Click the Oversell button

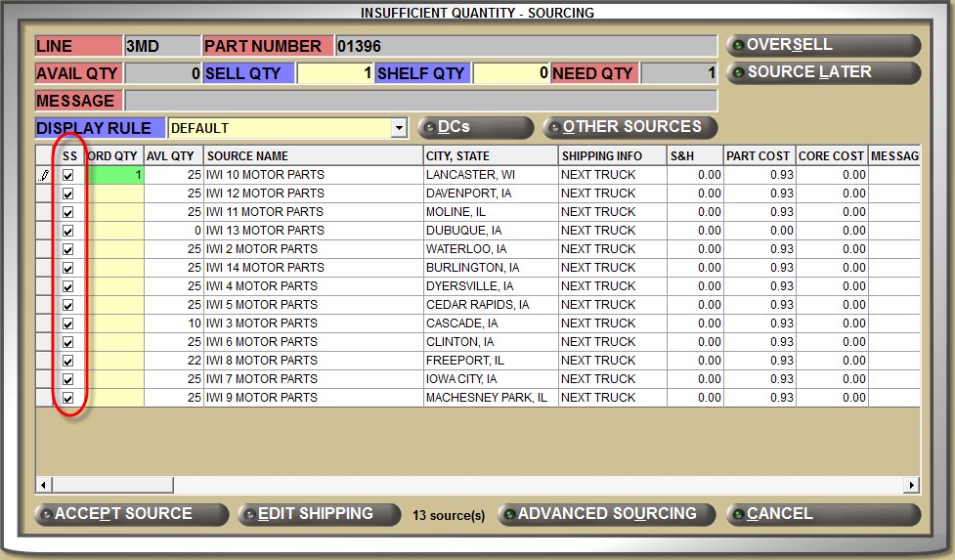(823, 46)
